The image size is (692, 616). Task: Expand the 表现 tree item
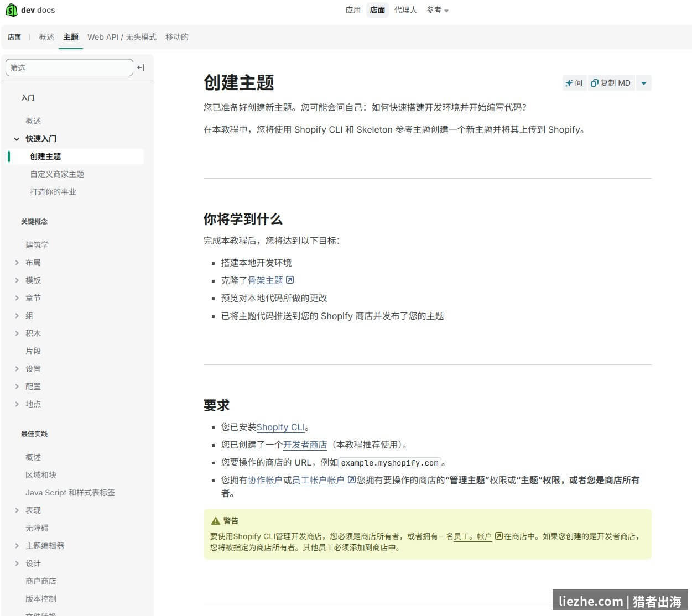(x=17, y=510)
